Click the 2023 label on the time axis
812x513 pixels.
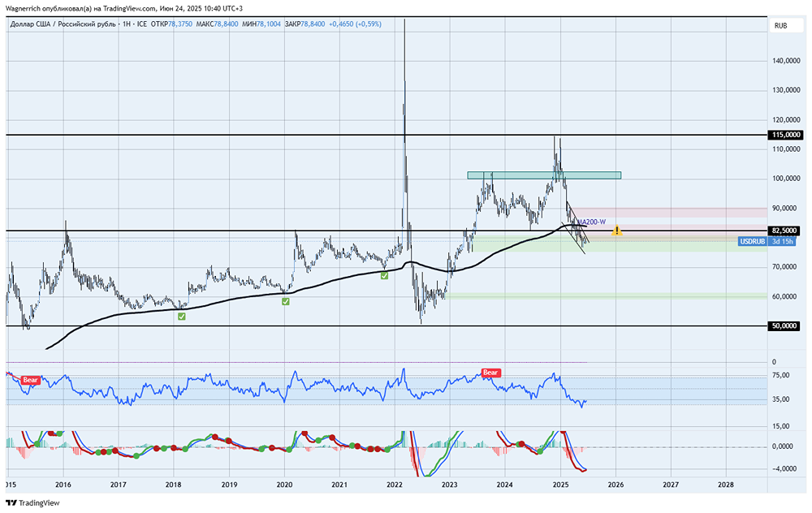pos(450,485)
